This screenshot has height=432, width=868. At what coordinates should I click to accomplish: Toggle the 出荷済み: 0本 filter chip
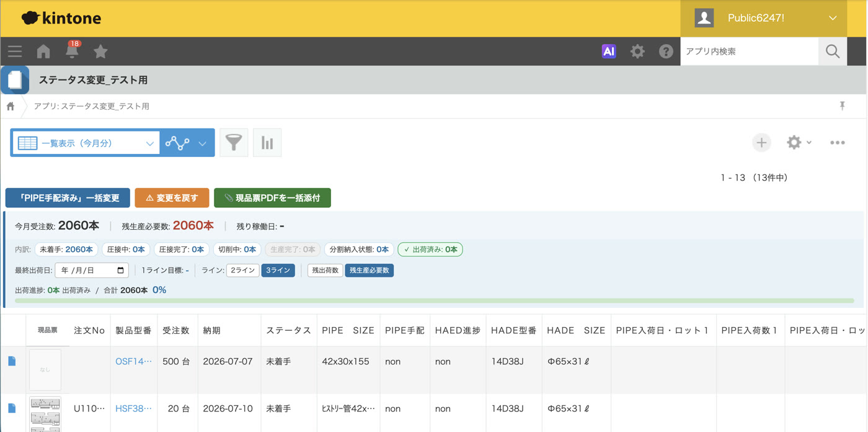click(430, 250)
